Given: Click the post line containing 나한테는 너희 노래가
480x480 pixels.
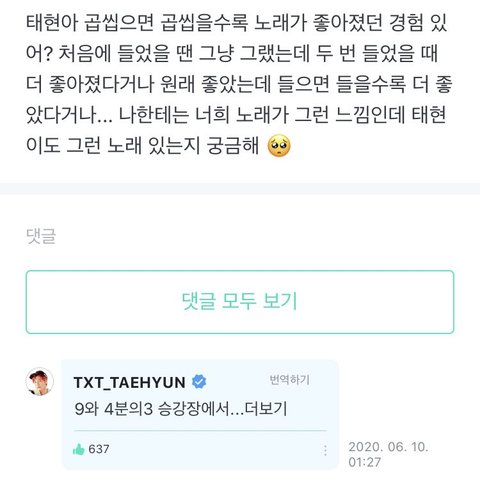Looking at the screenshot, I should (x=236, y=115).
